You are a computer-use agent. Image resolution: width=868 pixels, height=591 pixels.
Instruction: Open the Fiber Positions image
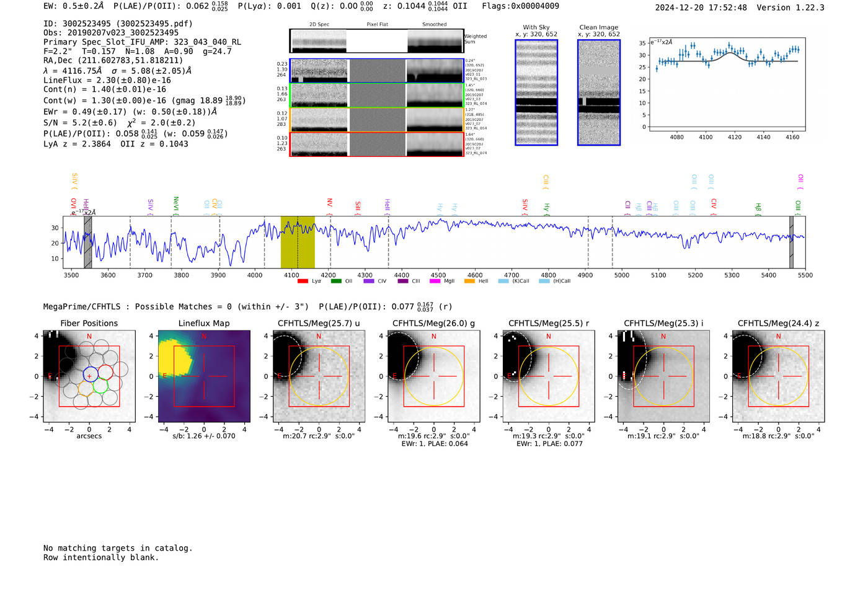89,376
